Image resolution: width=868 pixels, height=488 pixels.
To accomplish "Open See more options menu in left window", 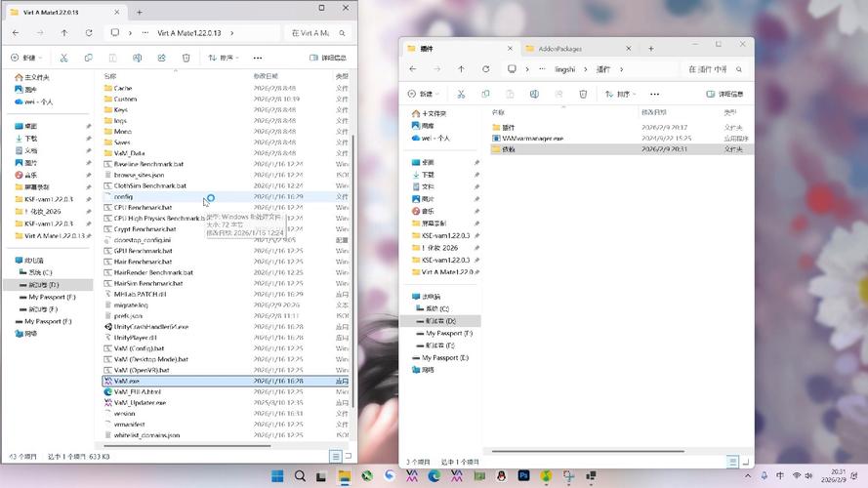I will [258, 58].
